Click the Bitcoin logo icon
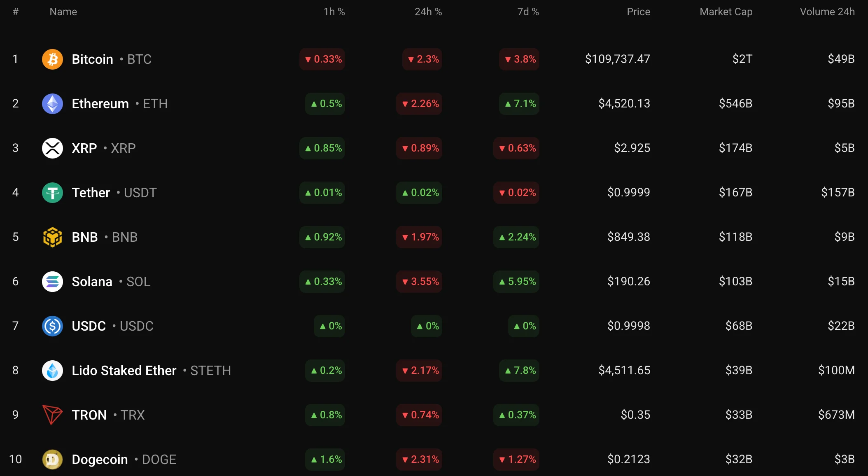Screen dimensions: 868x476 point(52,59)
